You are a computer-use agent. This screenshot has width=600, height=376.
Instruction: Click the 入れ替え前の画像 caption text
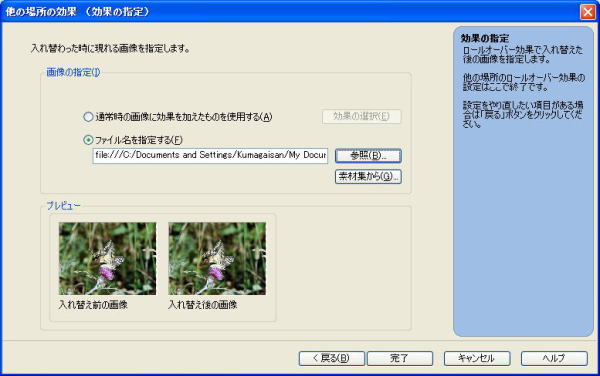[x=93, y=305]
